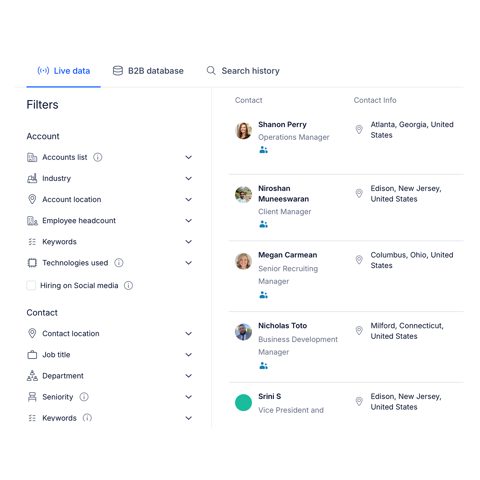Viewport: 480px width, 480px height.
Task: Click Niroshan Muneeswaran's profile photo
Action: (x=244, y=194)
